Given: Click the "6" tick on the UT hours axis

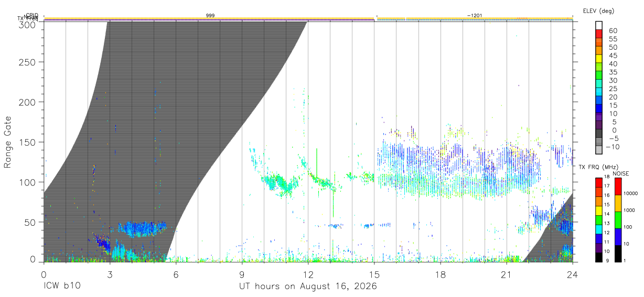Looking at the screenshot, I should 176,274.
